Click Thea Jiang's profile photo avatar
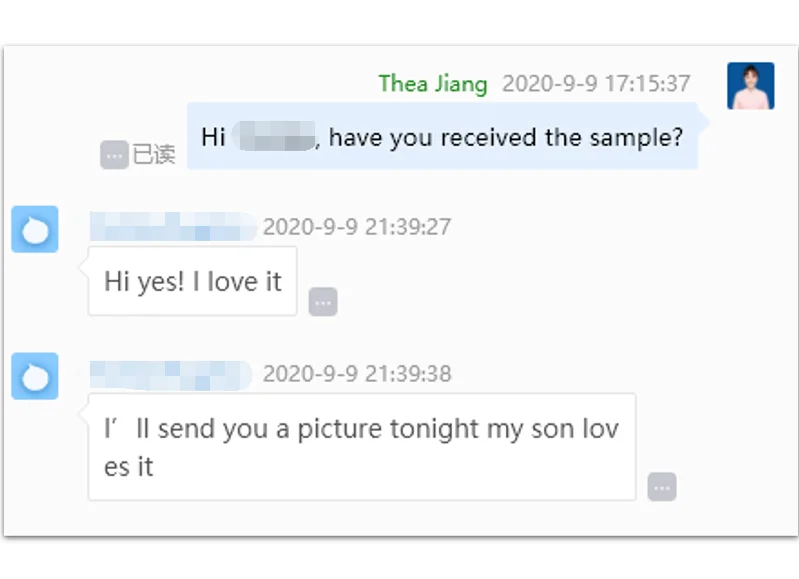This screenshot has width=799, height=579. pos(750,85)
